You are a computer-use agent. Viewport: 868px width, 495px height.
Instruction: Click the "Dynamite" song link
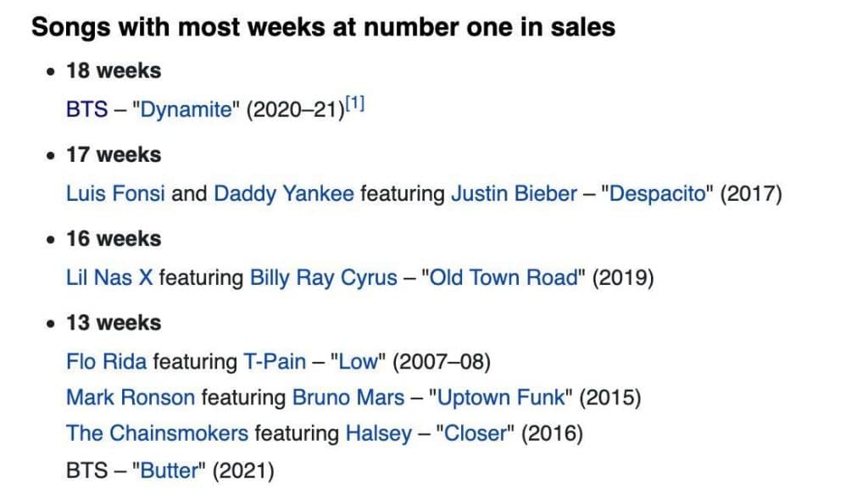pos(186,110)
